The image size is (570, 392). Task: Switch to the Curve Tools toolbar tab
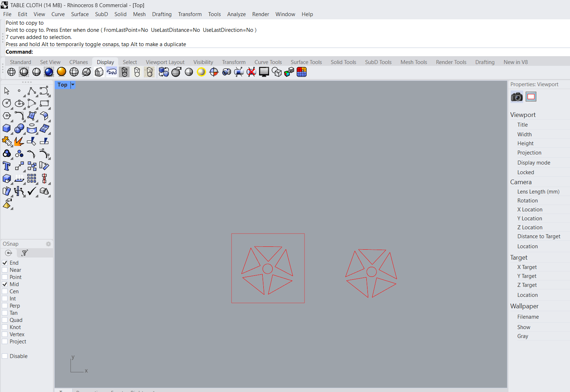tap(268, 62)
